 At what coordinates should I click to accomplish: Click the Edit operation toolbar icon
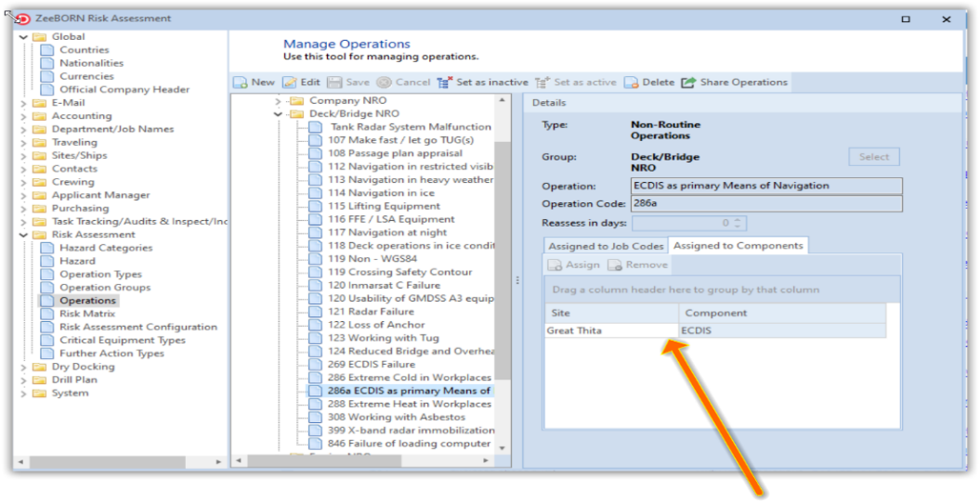click(290, 83)
